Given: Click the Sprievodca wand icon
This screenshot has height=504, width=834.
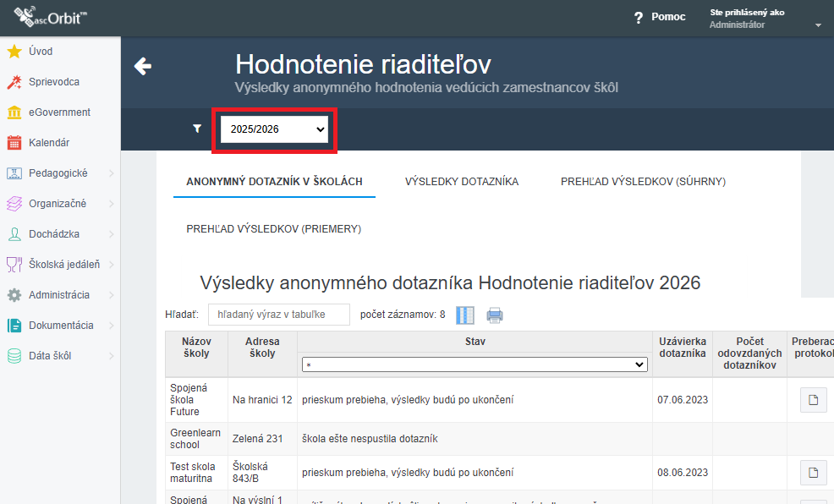Looking at the screenshot, I should [x=14, y=82].
